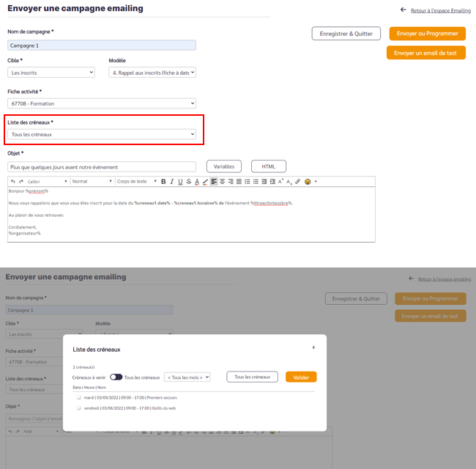Open the Corps de texte style menu
Screen dimensions: 476x469
click(x=137, y=182)
